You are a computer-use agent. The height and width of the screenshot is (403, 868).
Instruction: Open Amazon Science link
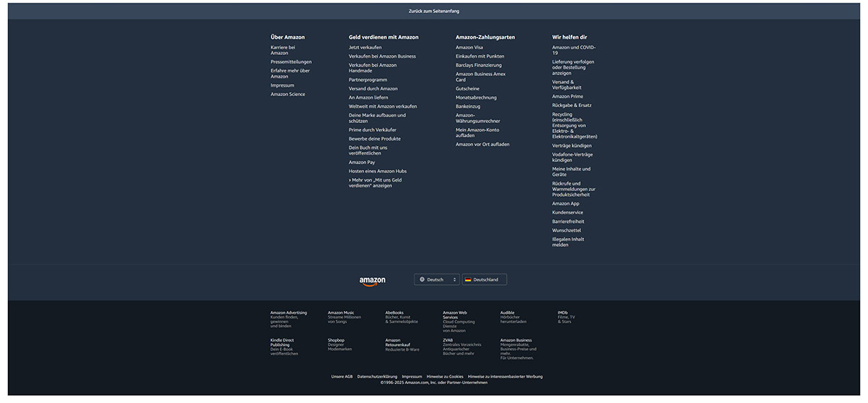click(288, 94)
